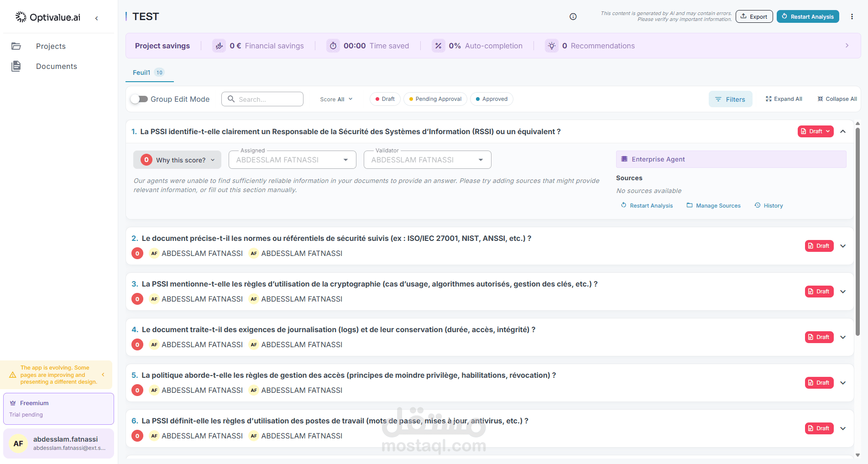Open the Validator user dropdown
The height and width of the screenshot is (464, 868).
pyautogui.click(x=428, y=160)
